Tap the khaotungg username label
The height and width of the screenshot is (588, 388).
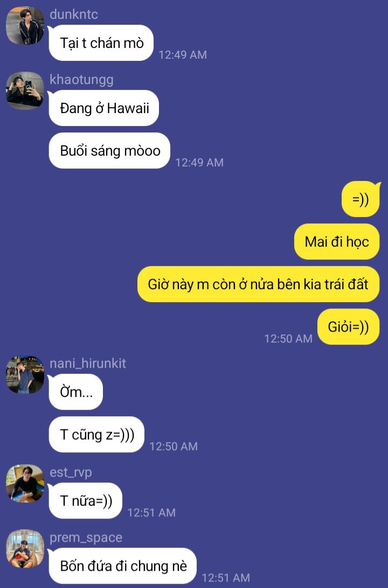click(x=81, y=80)
